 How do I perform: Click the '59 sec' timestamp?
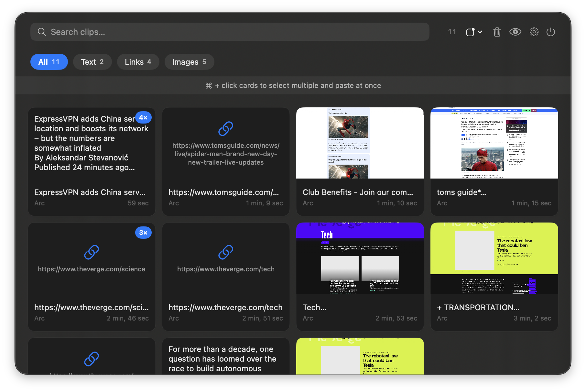click(x=138, y=203)
